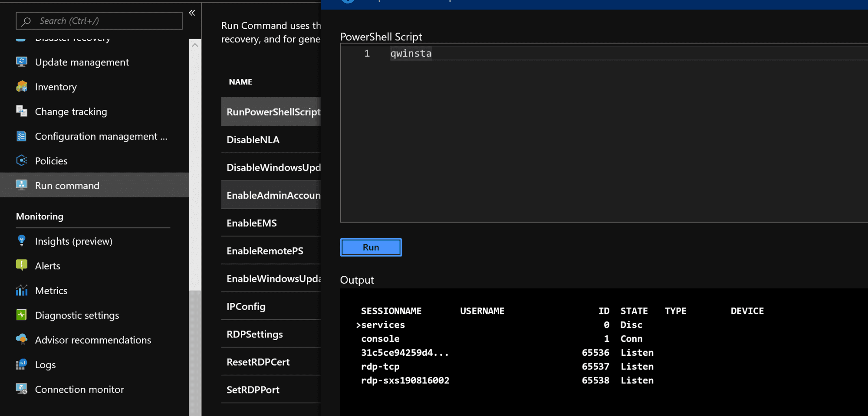Focus the sidebar Search field

[99, 21]
